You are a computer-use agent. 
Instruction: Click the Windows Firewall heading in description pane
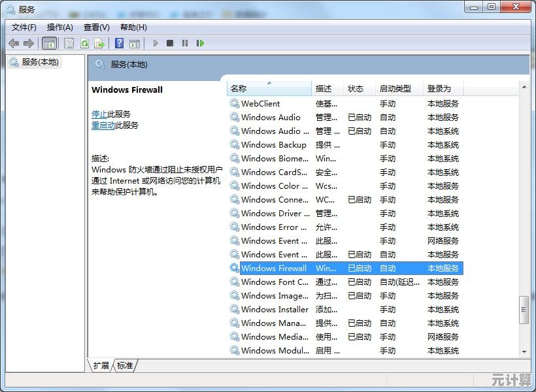[x=127, y=90]
